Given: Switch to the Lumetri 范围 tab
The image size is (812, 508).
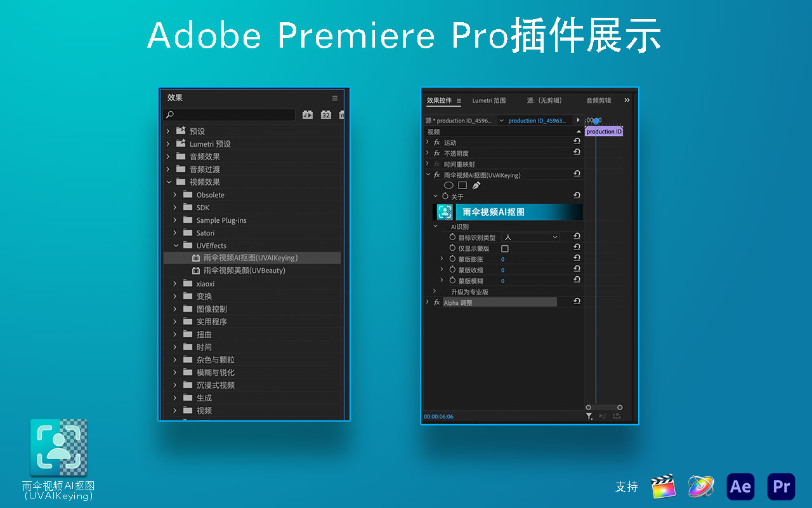Looking at the screenshot, I should pos(489,100).
